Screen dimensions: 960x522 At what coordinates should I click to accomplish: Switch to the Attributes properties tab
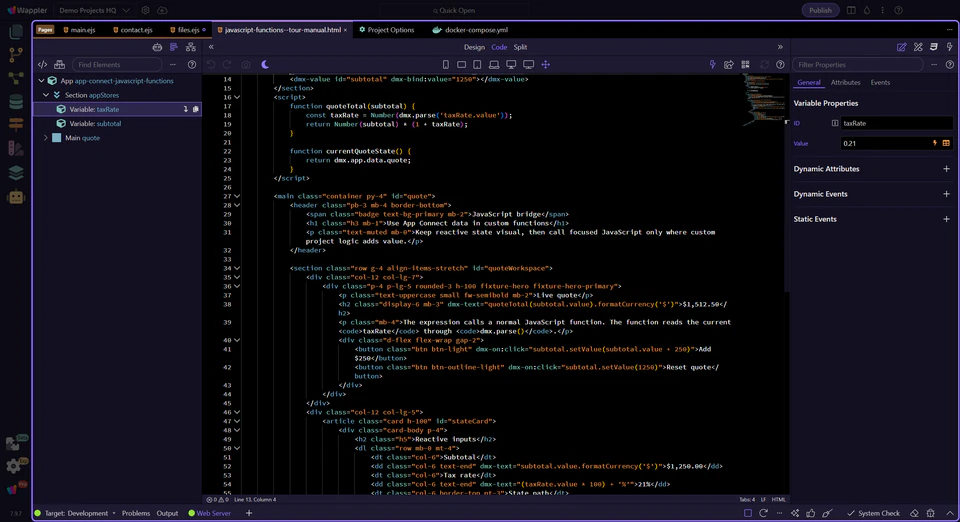coord(846,83)
